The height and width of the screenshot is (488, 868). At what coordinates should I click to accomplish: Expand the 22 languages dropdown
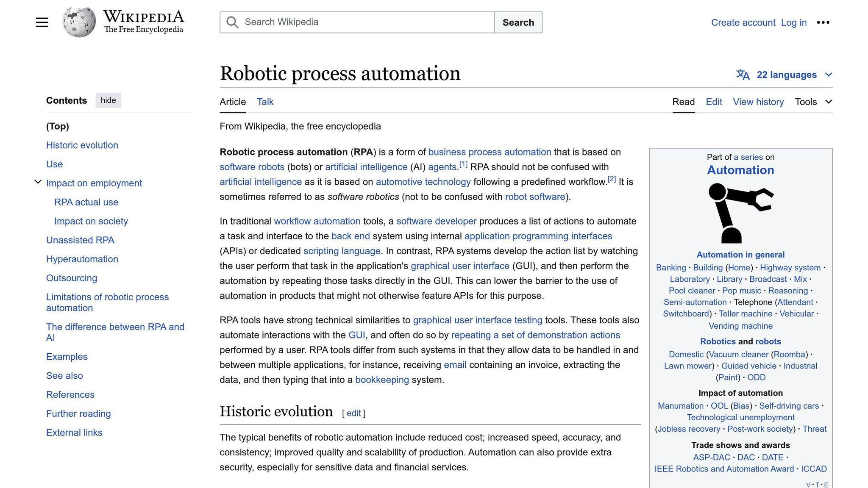pos(829,75)
